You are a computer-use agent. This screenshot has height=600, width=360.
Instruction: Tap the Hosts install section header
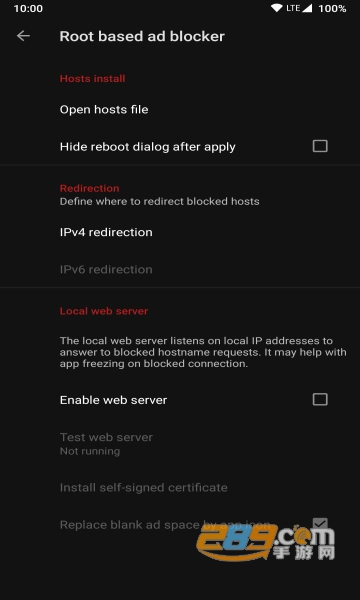[x=93, y=78]
